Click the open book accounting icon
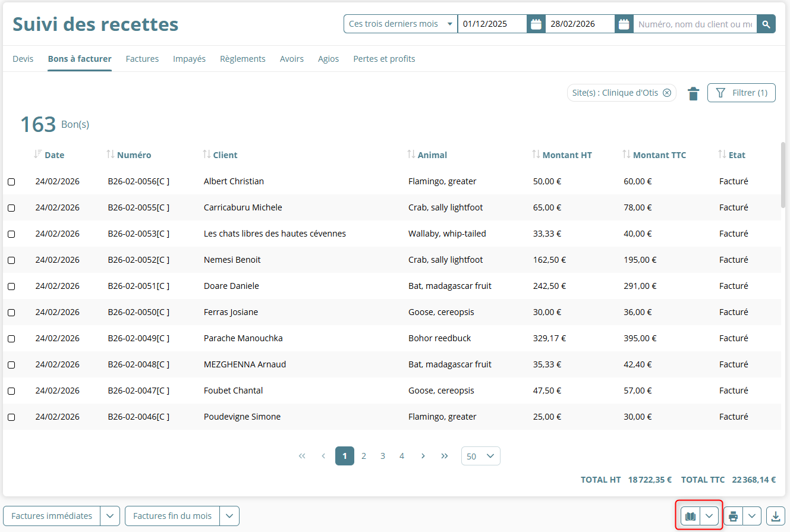The image size is (790, 532). (690, 516)
